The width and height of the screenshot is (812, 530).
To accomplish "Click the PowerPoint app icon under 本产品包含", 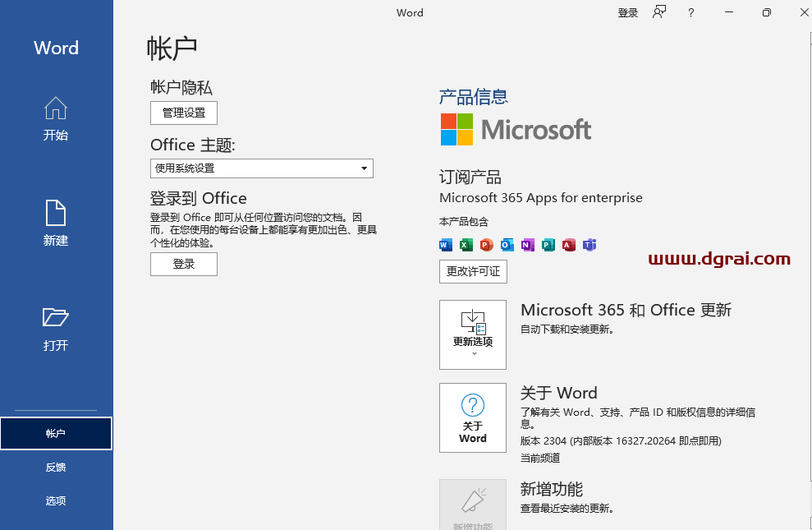I will (486, 245).
